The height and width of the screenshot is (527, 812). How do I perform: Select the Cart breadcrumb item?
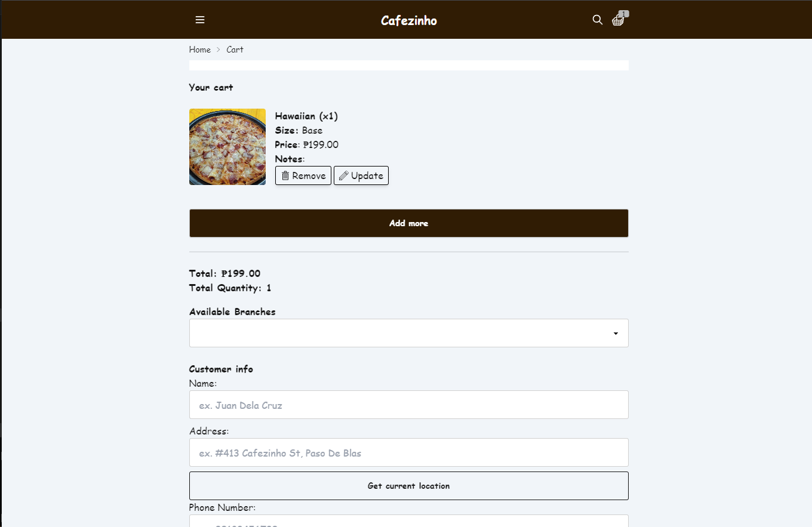(x=235, y=50)
